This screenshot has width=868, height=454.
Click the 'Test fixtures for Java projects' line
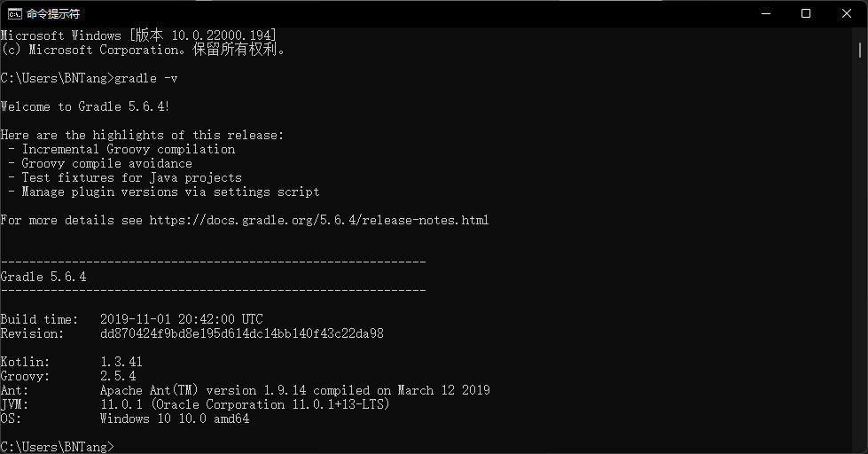(x=132, y=177)
